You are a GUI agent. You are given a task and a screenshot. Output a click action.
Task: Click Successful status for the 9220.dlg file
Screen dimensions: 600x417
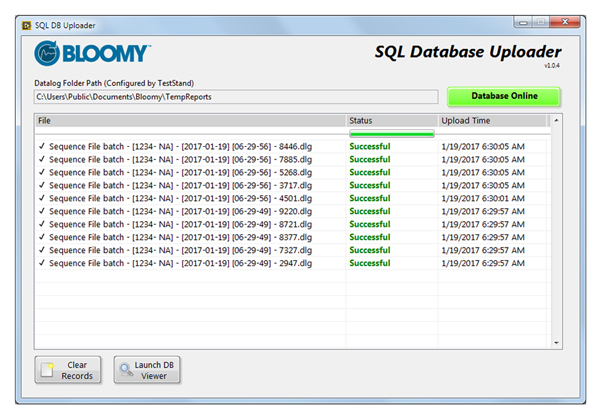coord(370,211)
